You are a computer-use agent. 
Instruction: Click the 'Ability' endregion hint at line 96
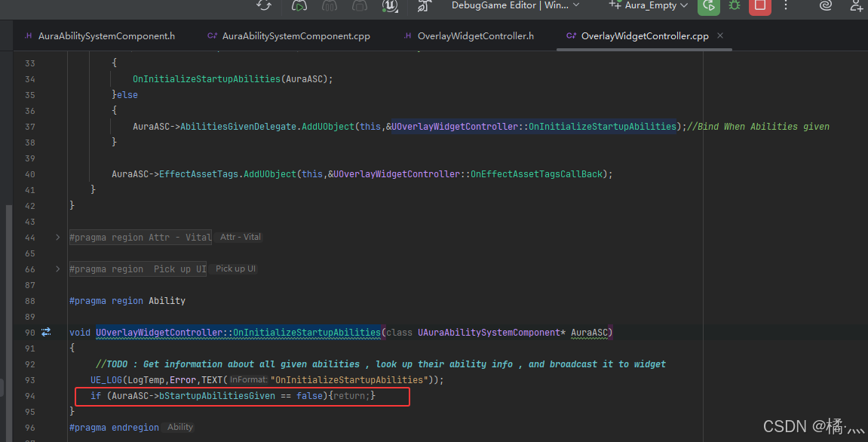click(x=180, y=427)
